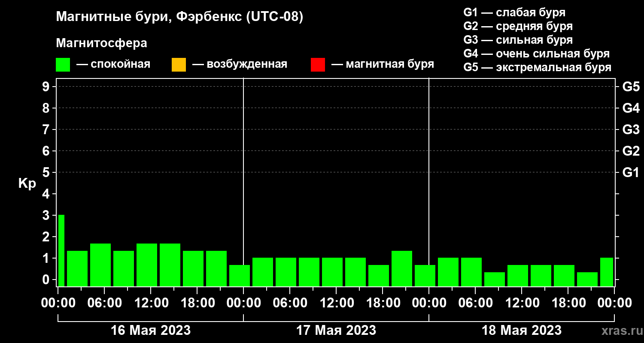Image resolution: width=644 pixels, height=343 pixels.
Task: Click the 'G4' tick label on right axis
Action: pyautogui.click(x=631, y=108)
